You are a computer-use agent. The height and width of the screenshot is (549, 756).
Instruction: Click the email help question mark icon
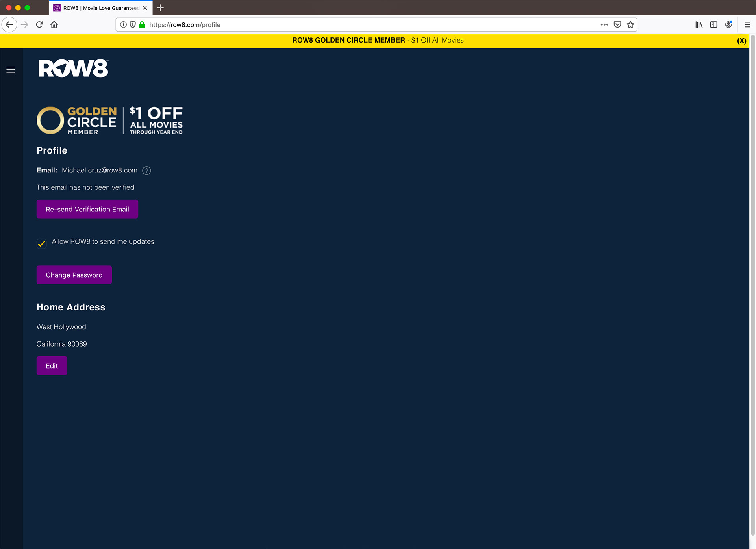[x=146, y=171]
